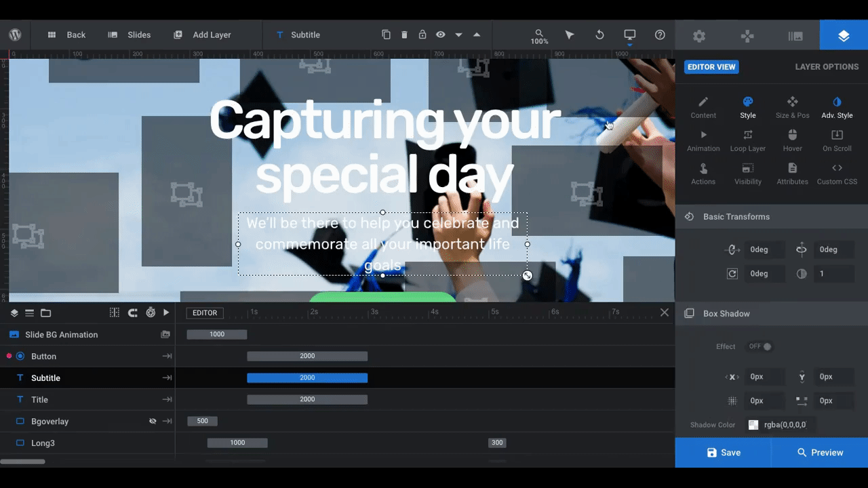The height and width of the screenshot is (488, 868).
Task: Click the arrow icon on Title row
Action: pos(166,399)
